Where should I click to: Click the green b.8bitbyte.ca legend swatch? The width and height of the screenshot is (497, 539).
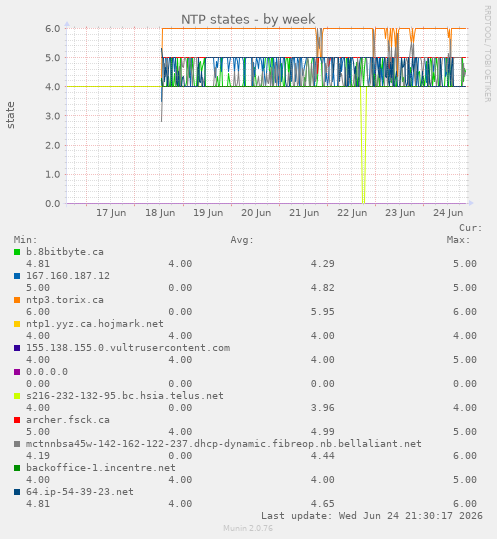coord(17,252)
